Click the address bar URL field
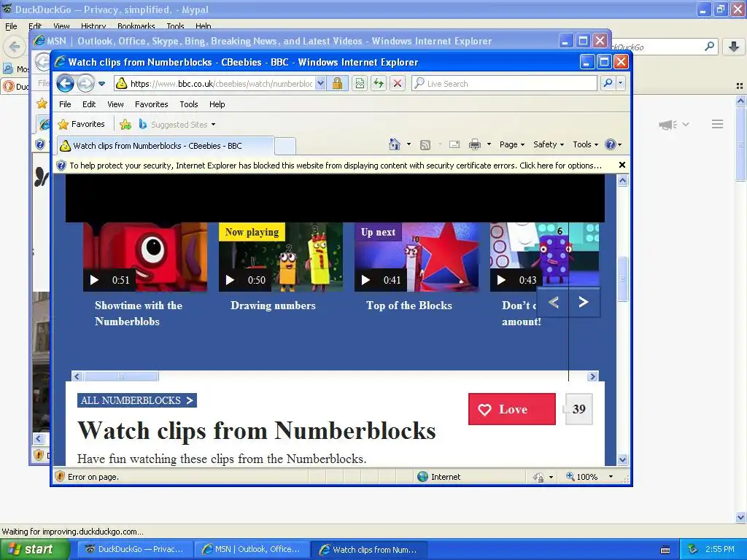This screenshot has width=747, height=560. click(x=215, y=84)
